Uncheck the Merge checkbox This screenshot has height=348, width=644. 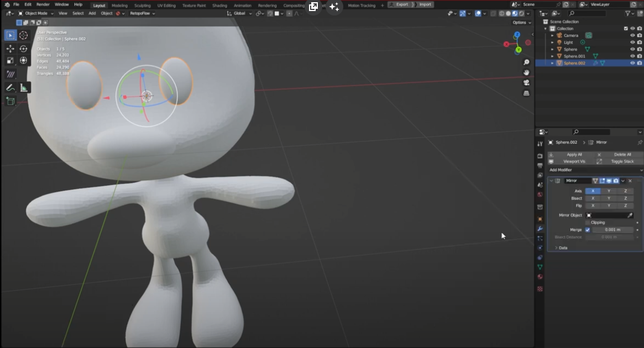click(x=587, y=230)
